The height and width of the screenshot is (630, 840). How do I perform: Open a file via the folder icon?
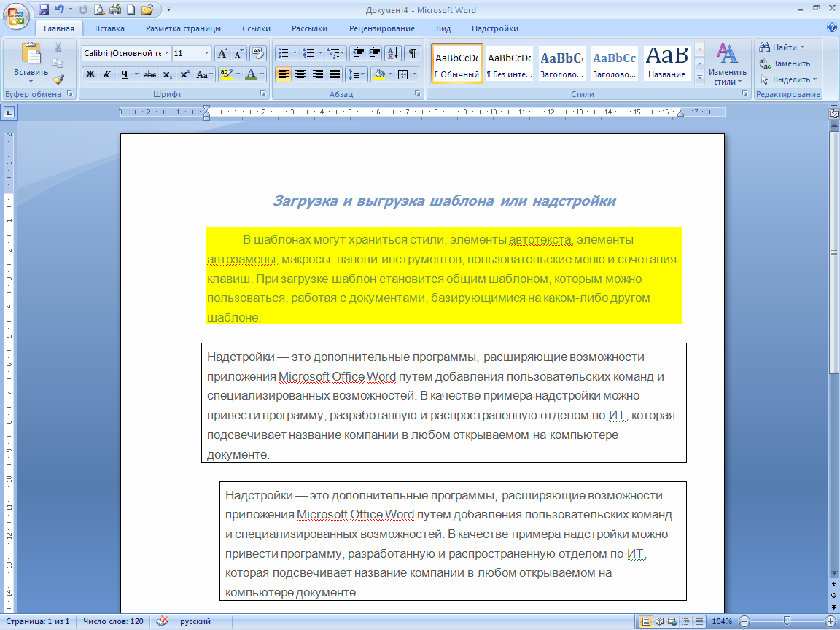click(147, 9)
